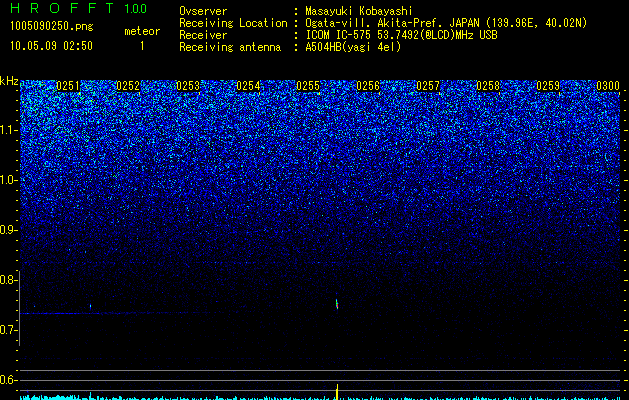Click the Ovserver field label
The height and width of the screenshot is (400, 629).
click(203, 11)
